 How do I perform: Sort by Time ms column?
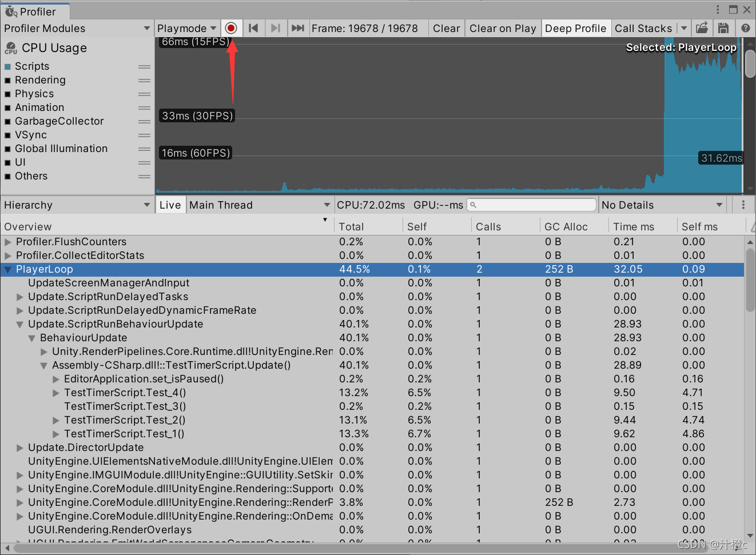point(643,226)
